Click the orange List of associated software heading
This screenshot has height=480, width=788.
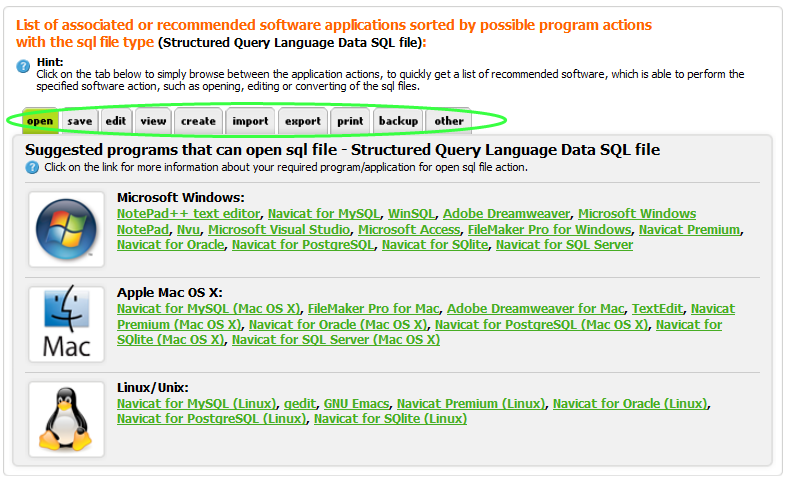pos(334,33)
